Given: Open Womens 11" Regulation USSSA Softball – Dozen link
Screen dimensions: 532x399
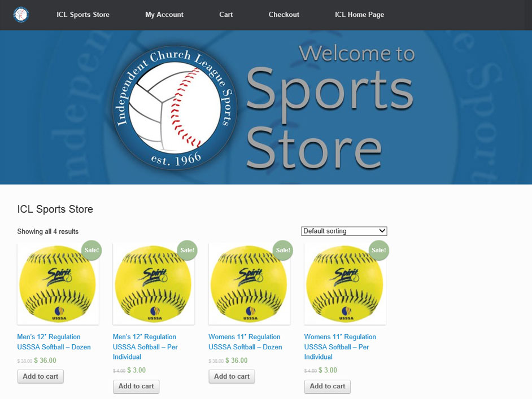Looking at the screenshot, I should click(245, 341).
